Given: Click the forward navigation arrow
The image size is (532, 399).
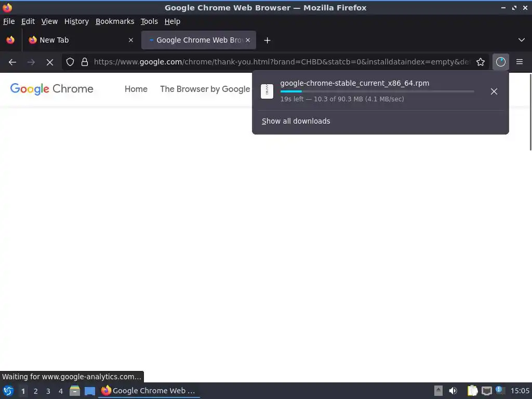Looking at the screenshot, I should click(31, 62).
